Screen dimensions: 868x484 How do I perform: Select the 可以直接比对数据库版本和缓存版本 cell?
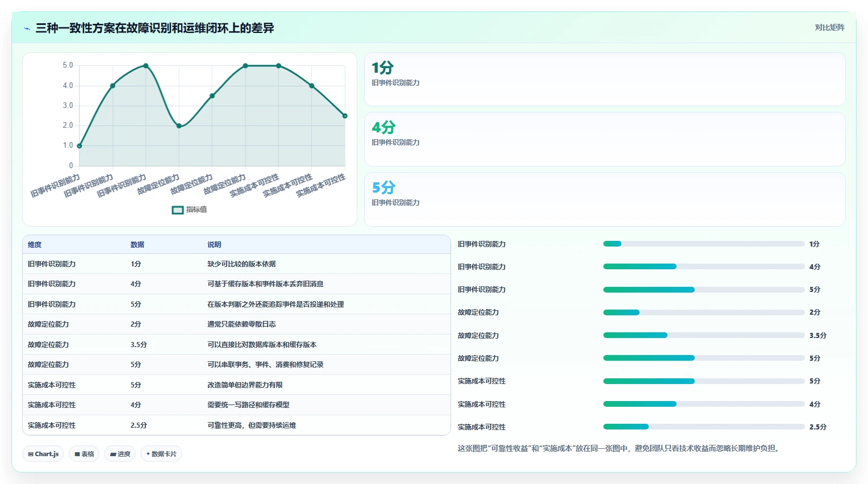[262, 345]
